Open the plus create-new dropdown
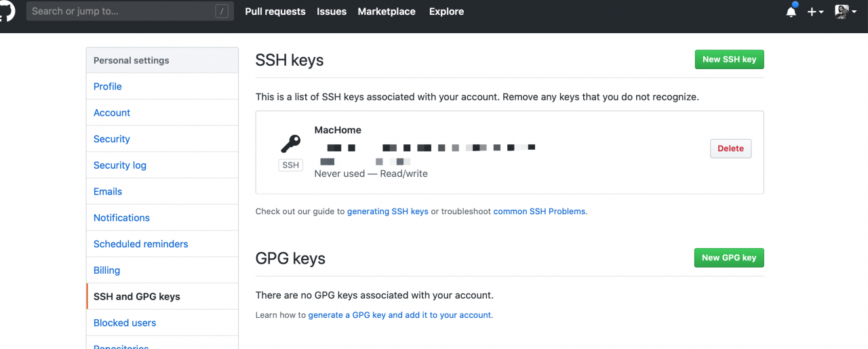868x349 pixels. coord(815,12)
